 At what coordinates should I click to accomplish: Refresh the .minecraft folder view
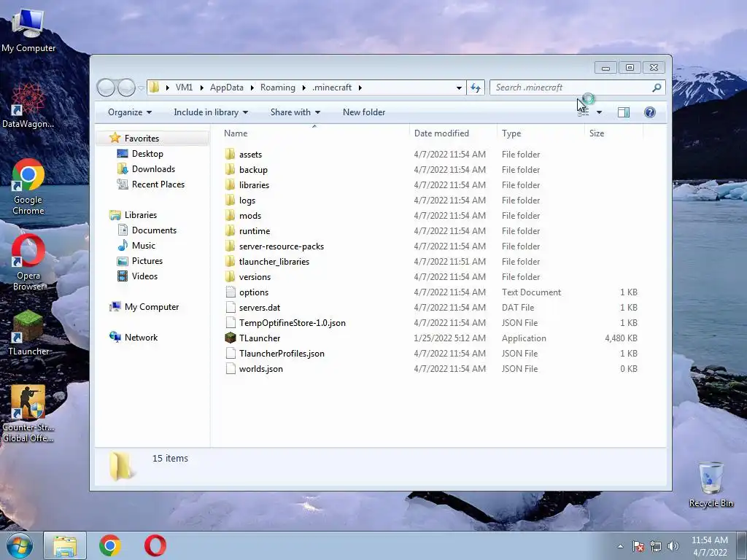tap(476, 87)
